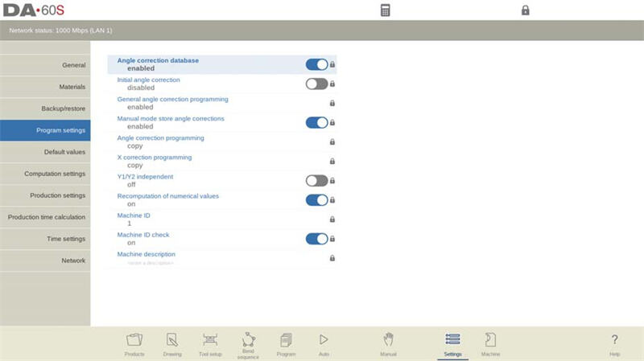Open Manual mode hand icon
Viewport: 644px width, 361px height.
tap(388, 340)
